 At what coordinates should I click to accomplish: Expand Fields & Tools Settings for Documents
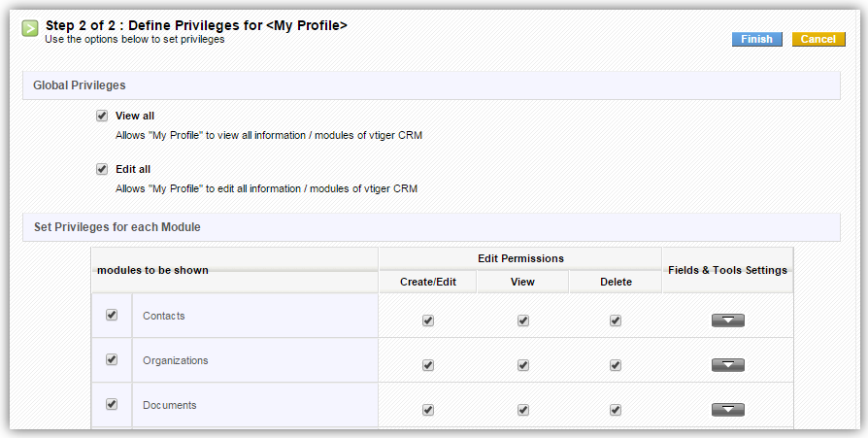pyautogui.click(x=727, y=410)
